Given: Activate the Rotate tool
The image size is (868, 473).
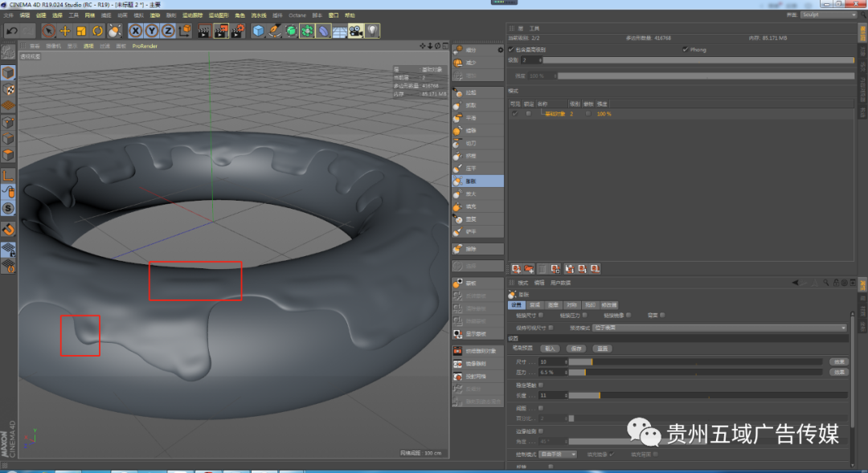Looking at the screenshot, I should tap(97, 31).
